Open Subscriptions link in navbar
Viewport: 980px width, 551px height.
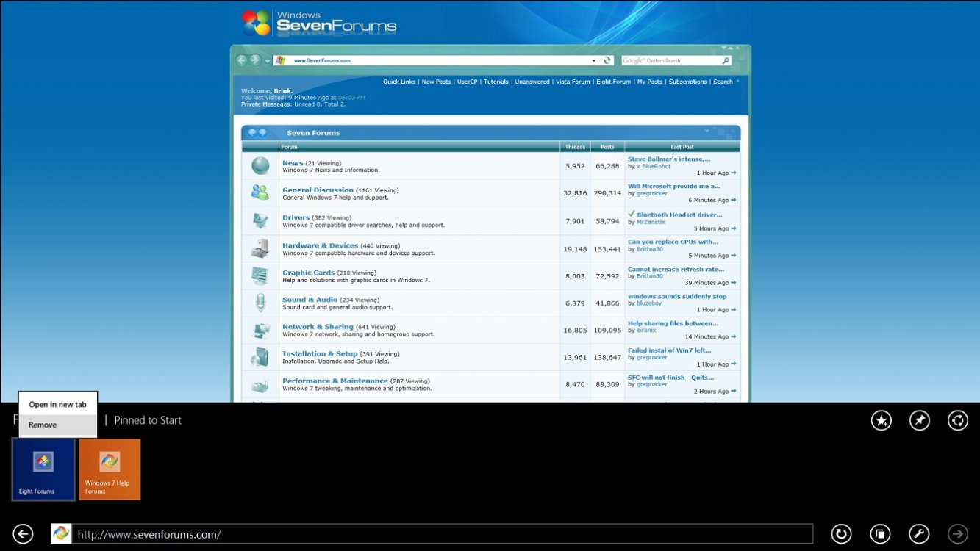pyautogui.click(x=688, y=82)
